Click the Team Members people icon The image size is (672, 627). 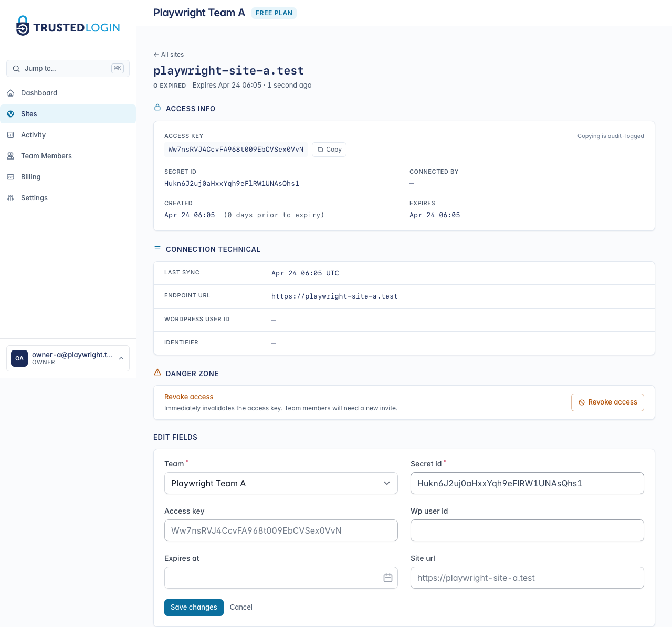click(x=10, y=156)
